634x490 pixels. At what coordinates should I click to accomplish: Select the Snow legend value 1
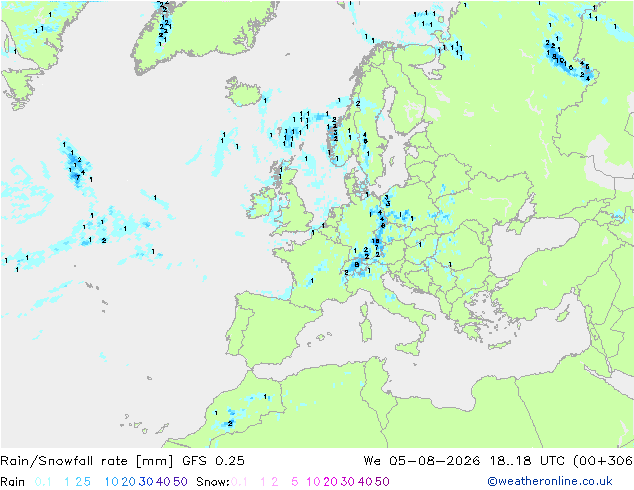[x=263, y=482]
